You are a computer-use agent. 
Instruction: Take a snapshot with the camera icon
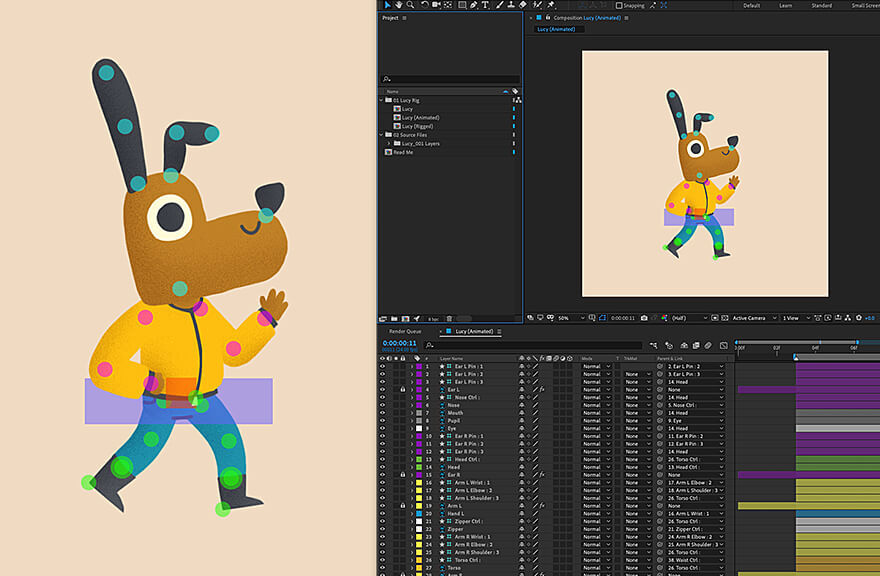645,318
